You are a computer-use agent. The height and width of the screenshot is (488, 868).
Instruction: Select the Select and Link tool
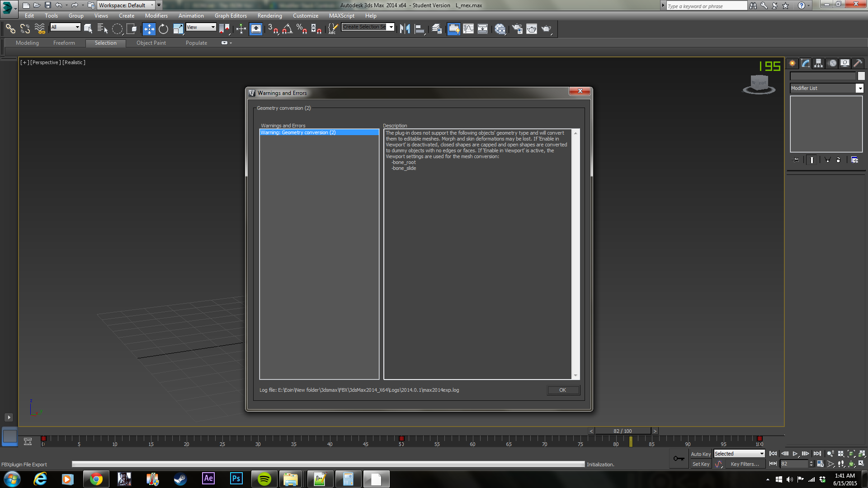point(10,29)
